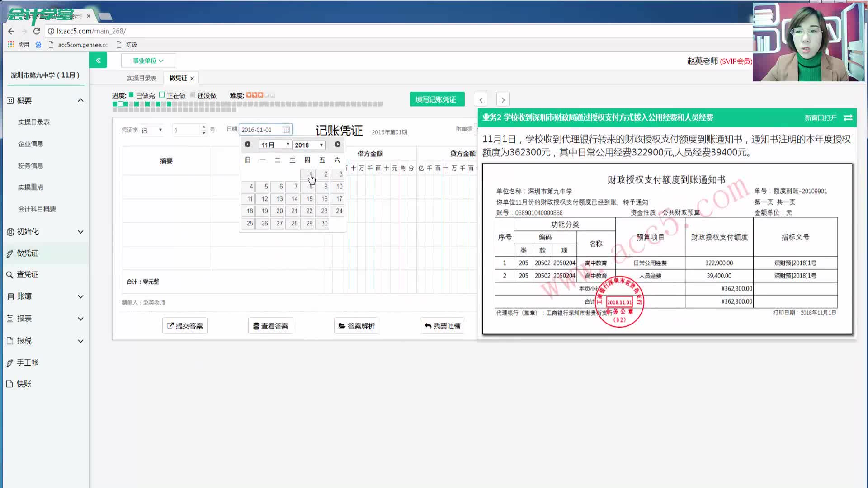Click the swap icon beside 新窗口打开
The height and width of the screenshot is (488, 868).
[848, 117]
